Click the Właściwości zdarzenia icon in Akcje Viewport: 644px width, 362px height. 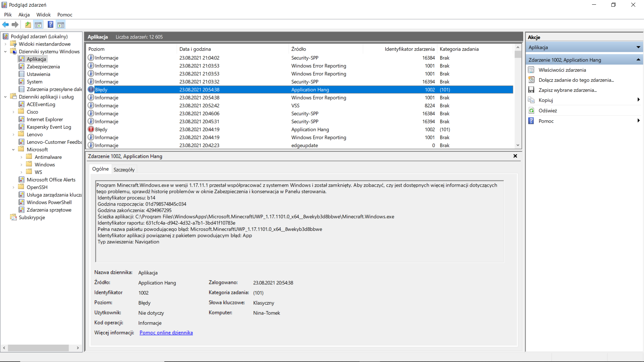pos(531,70)
